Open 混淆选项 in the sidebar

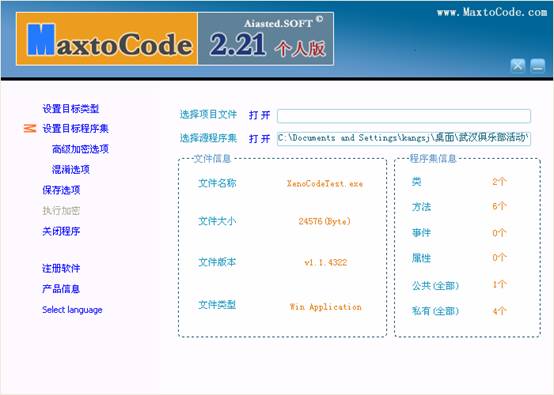pos(71,169)
